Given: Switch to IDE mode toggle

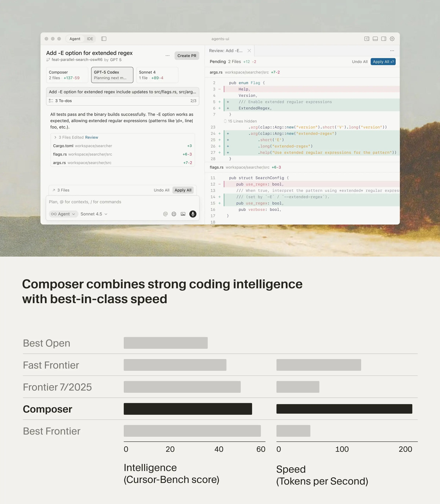Looking at the screenshot, I should pyautogui.click(x=90, y=39).
